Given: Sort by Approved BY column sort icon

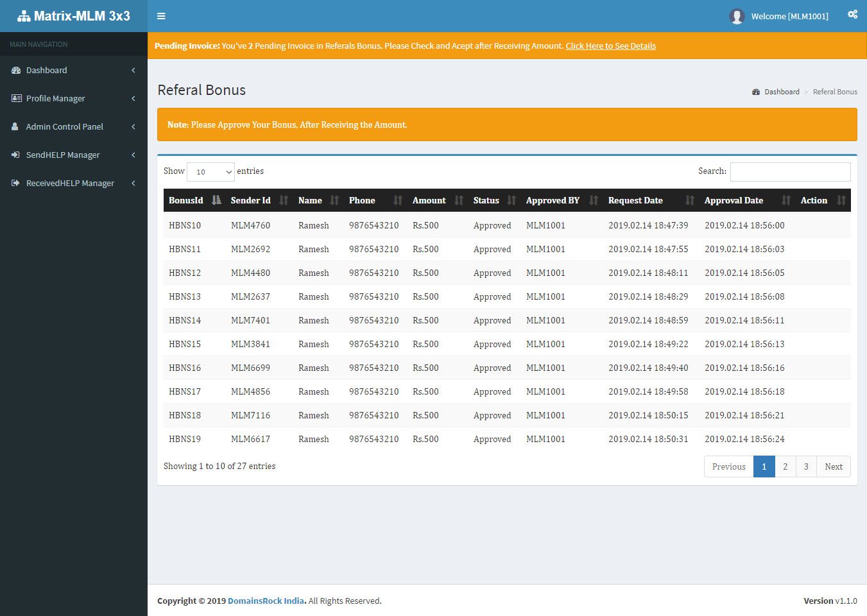Looking at the screenshot, I should pyautogui.click(x=594, y=200).
